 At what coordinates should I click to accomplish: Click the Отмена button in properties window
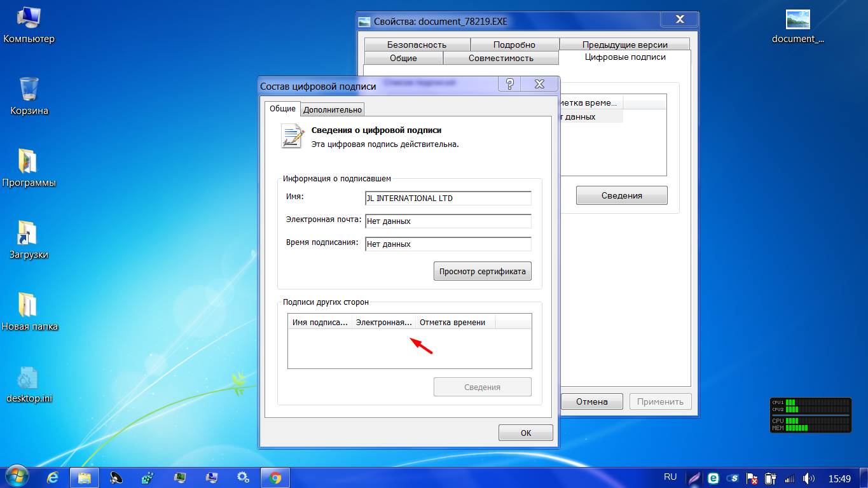pos(591,401)
